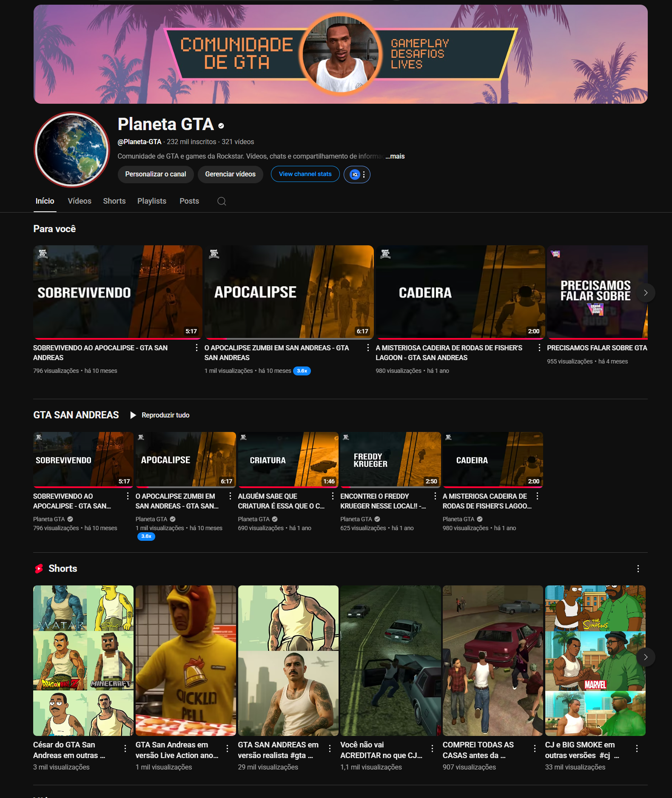Click the 3.6x badge on featured APOCALIPSE video
Viewport: 672px width, 798px height.
point(302,371)
